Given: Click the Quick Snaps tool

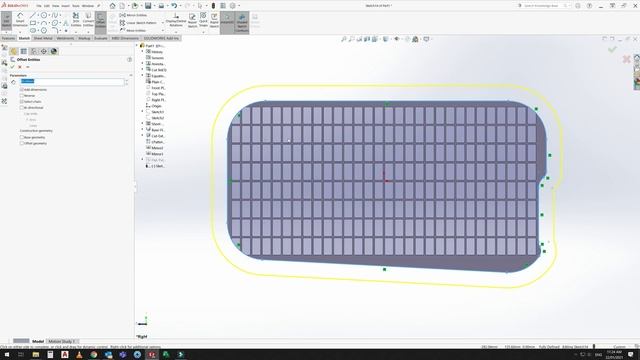Looking at the screenshot, I should tap(203, 20).
